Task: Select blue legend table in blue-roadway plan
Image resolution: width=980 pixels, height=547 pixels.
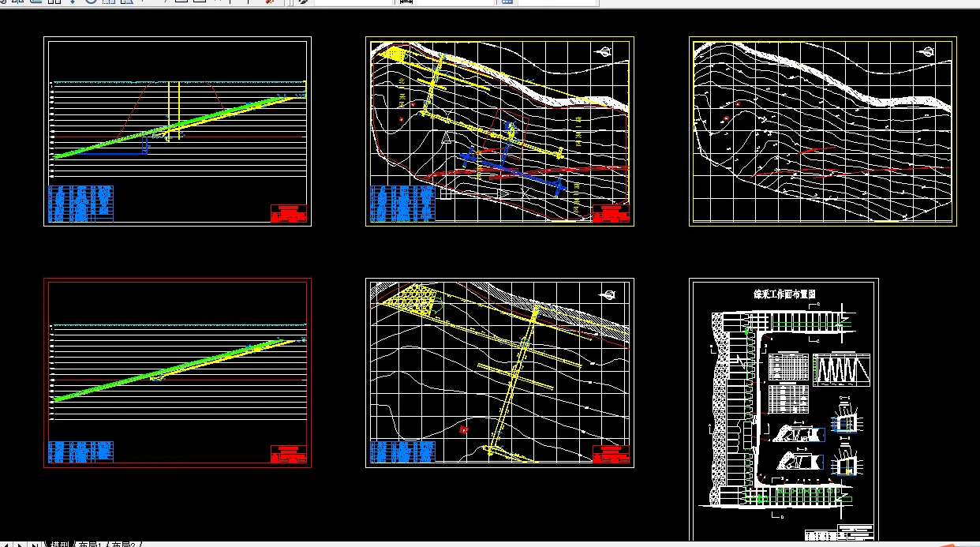Action: 402,203
